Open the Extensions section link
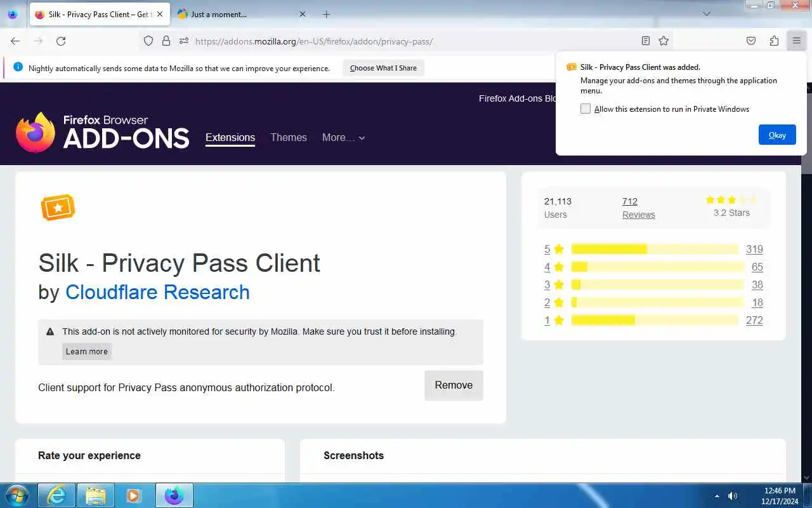 pyautogui.click(x=230, y=137)
